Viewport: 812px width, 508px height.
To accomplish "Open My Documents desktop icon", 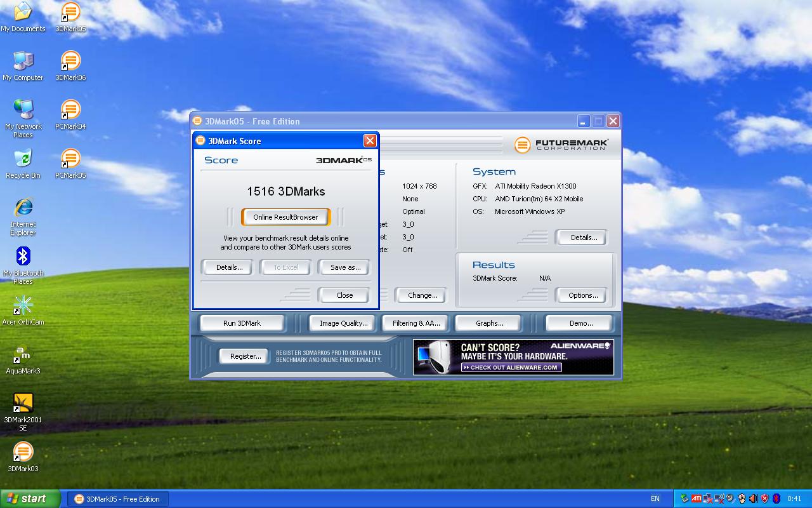I will (23, 17).
